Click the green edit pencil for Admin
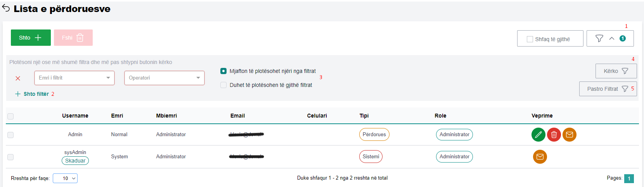This screenshot has height=187, width=644. [538, 135]
